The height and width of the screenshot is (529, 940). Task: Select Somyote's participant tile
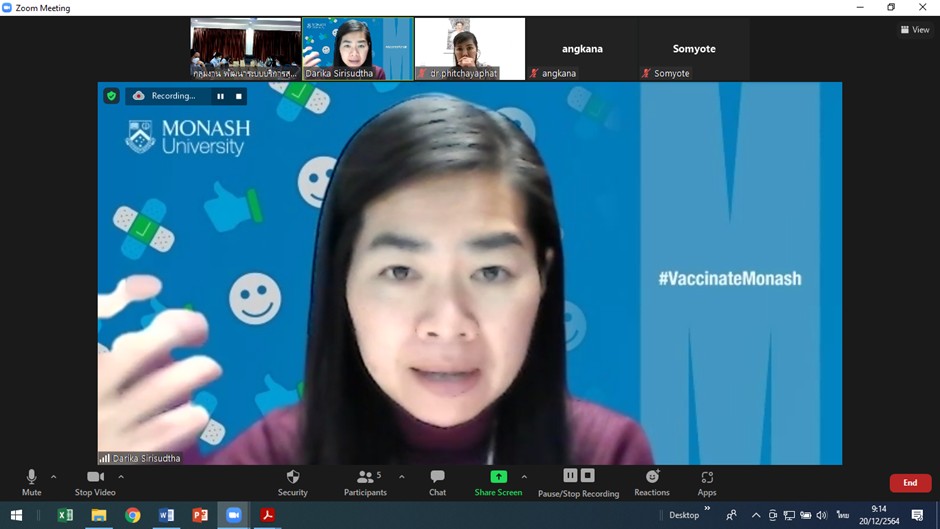[x=694, y=49]
